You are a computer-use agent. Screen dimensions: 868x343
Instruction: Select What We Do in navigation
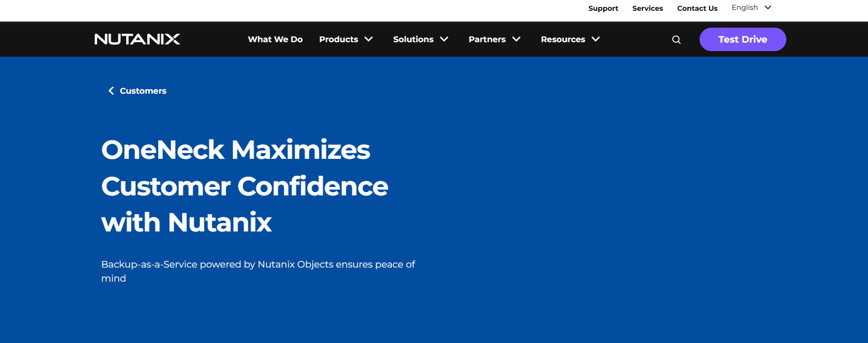(275, 39)
